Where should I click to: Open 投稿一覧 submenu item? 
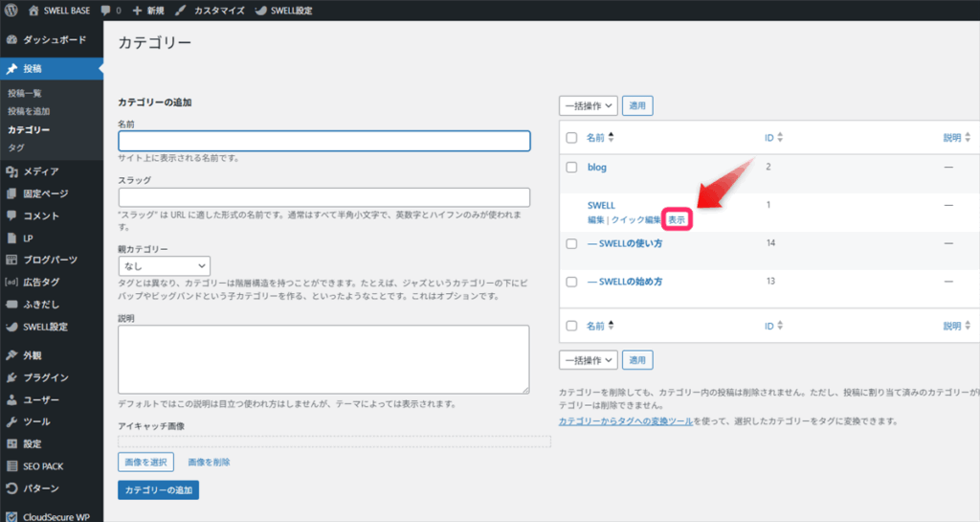coord(25,93)
